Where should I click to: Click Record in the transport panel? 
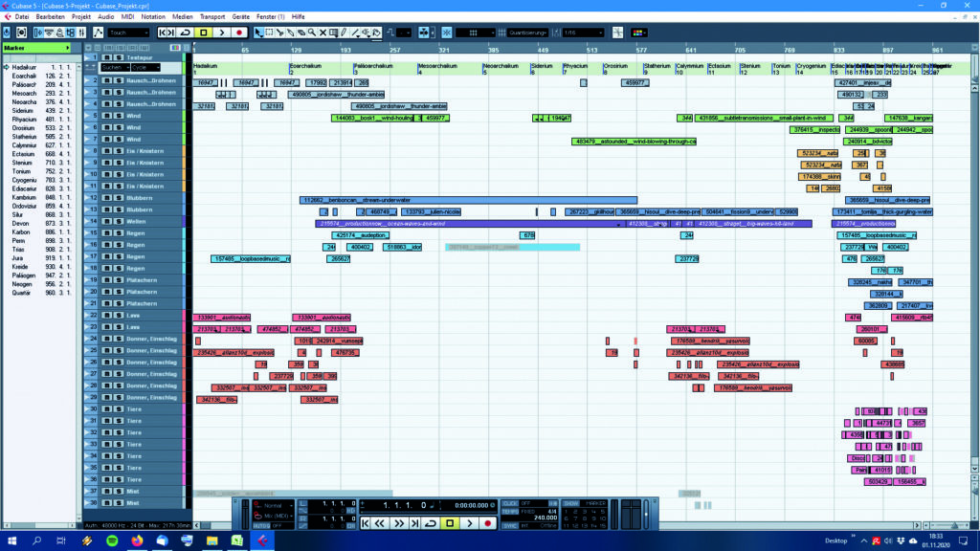coord(488,523)
